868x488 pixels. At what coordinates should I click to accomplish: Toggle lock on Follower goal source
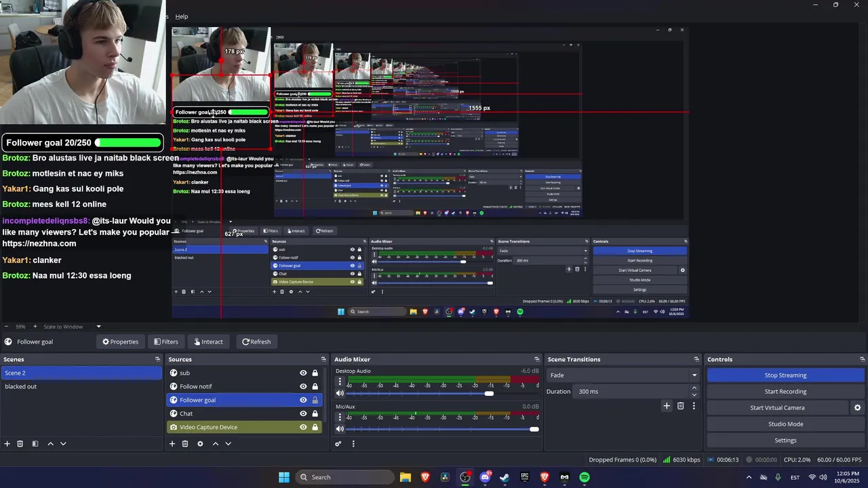coord(315,400)
